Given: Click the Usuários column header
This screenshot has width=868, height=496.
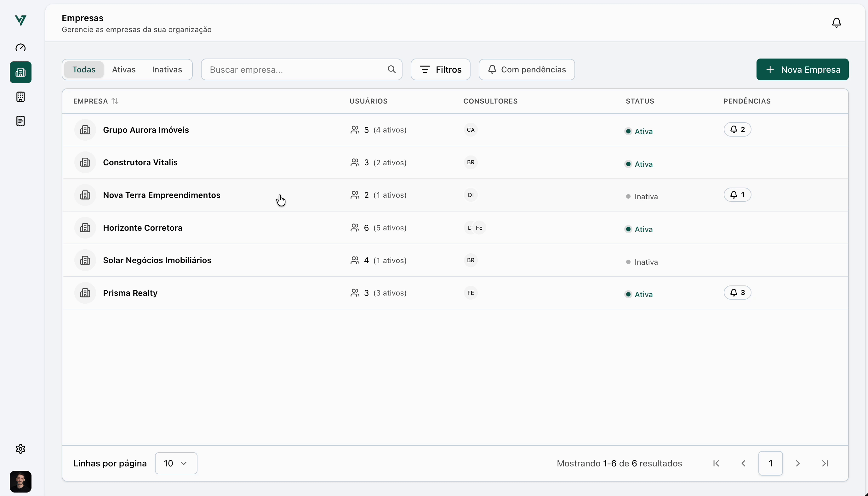Looking at the screenshot, I should [368, 101].
